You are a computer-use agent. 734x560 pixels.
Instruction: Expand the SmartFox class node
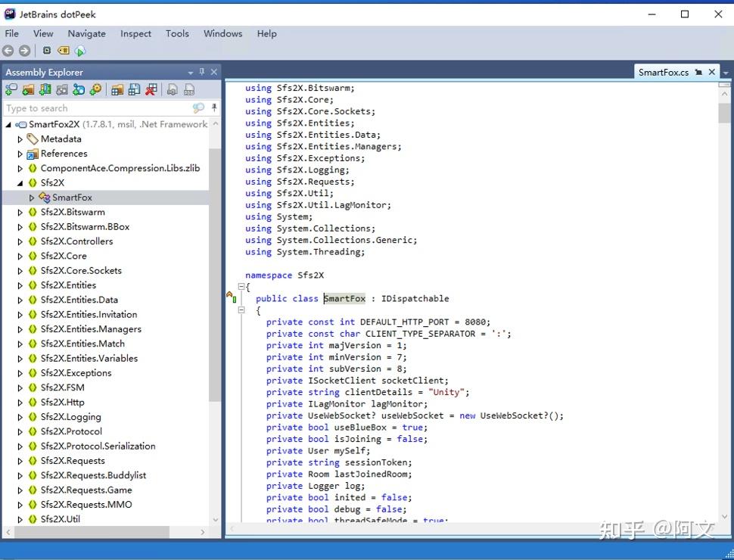(x=31, y=198)
